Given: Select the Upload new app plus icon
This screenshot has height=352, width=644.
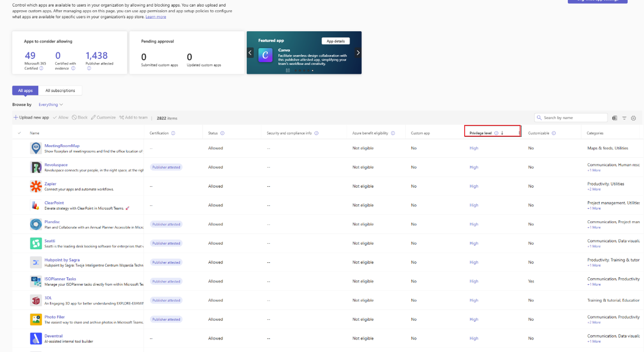Looking at the screenshot, I should [16, 118].
